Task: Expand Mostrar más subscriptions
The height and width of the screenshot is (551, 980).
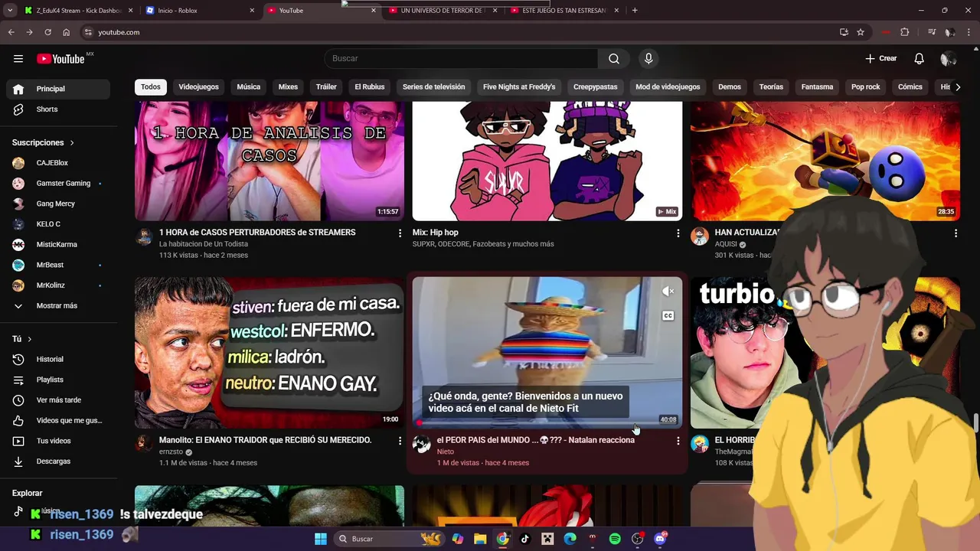Action: click(x=58, y=306)
